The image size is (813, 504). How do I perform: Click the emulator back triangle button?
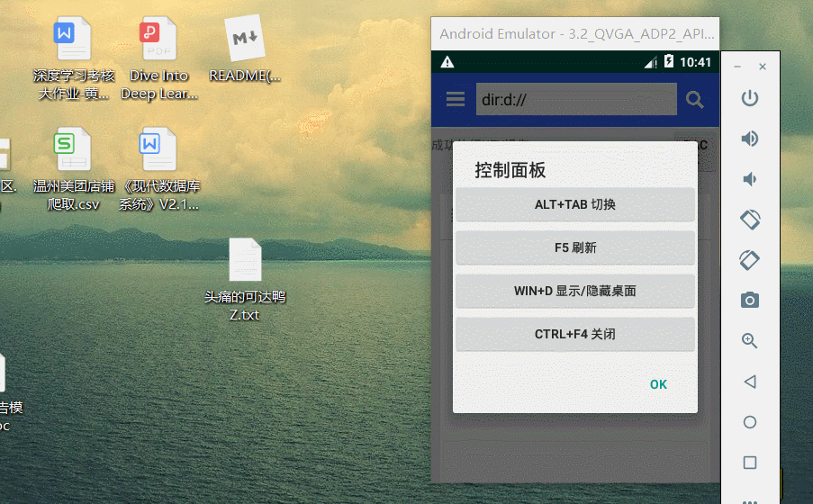(x=750, y=382)
